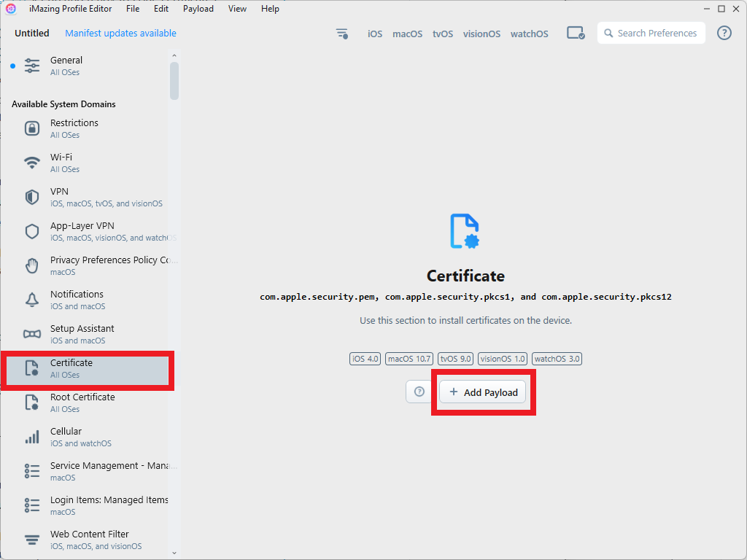Click the sidebar scroll up arrow

[174, 55]
